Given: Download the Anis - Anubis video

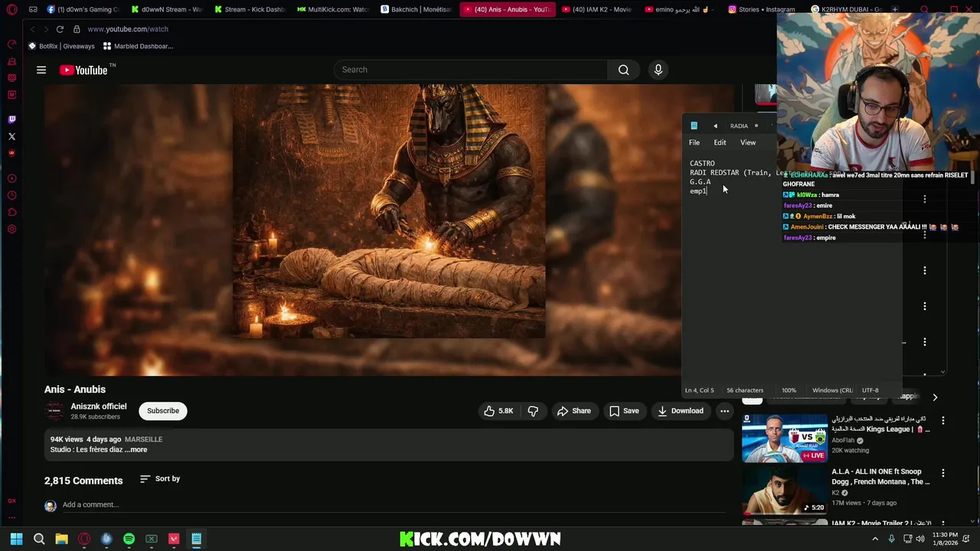Looking at the screenshot, I should [x=680, y=411].
